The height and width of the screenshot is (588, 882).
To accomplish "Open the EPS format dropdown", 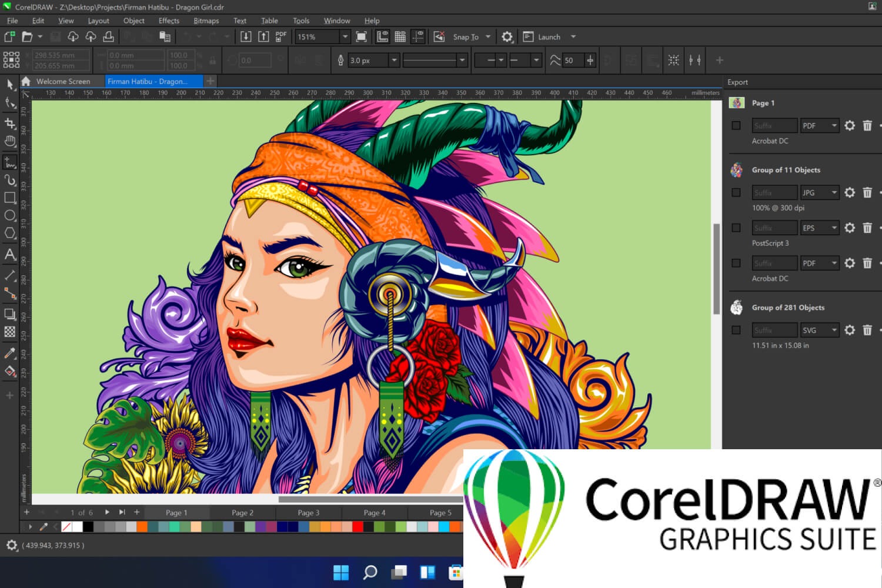I will tap(820, 228).
